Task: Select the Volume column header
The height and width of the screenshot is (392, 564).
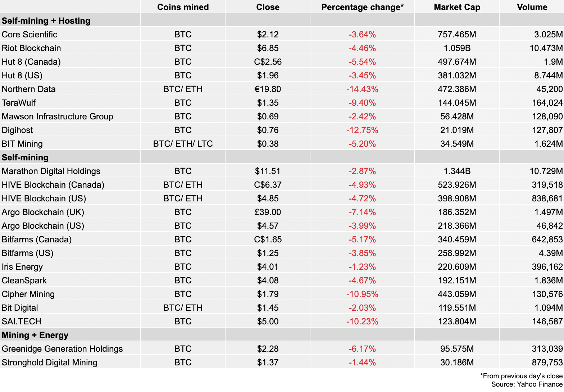Action: [x=532, y=7]
